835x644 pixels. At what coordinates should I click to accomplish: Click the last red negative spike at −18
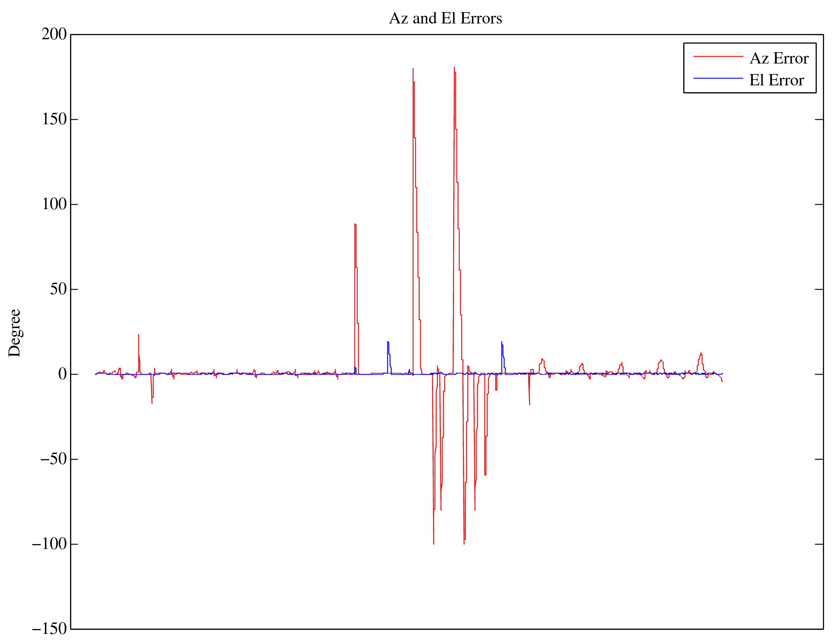[529, 404]
